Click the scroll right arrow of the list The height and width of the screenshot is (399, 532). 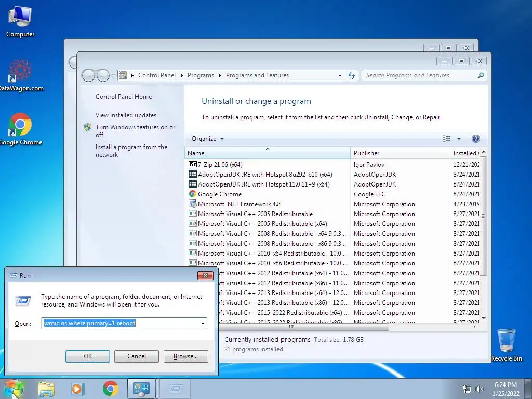coord(474,327)
